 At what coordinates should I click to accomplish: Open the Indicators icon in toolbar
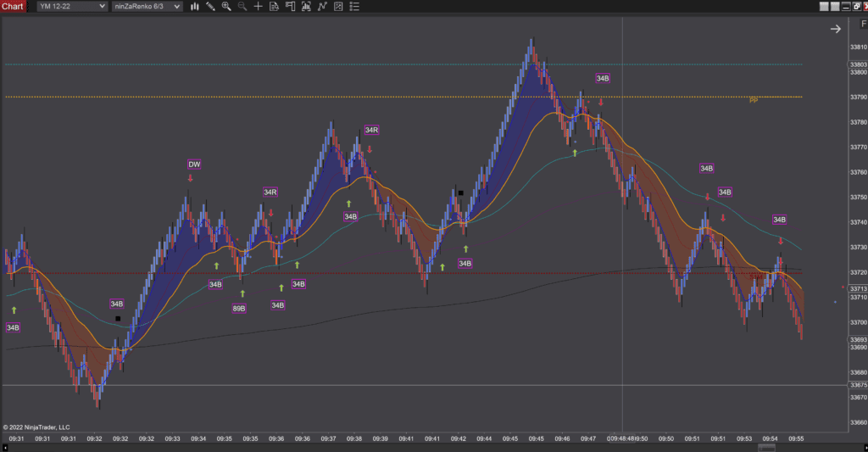[x=306, y=6]
